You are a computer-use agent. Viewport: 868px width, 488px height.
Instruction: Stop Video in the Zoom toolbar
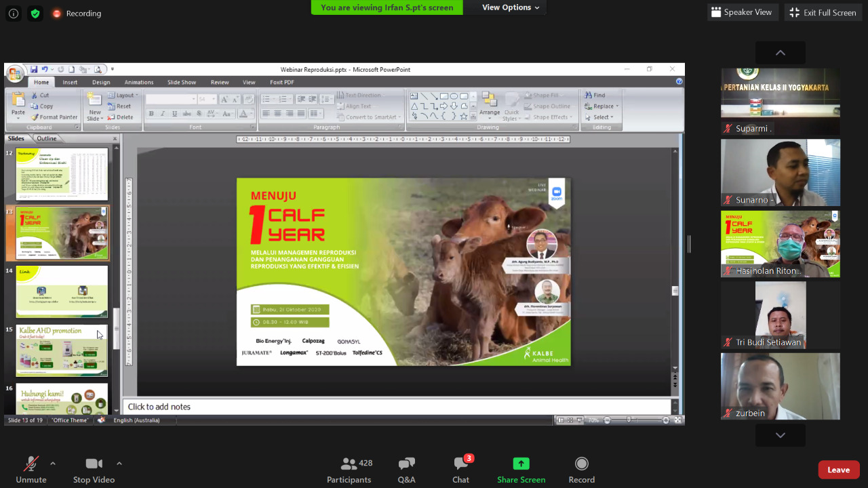click(94, 470)
